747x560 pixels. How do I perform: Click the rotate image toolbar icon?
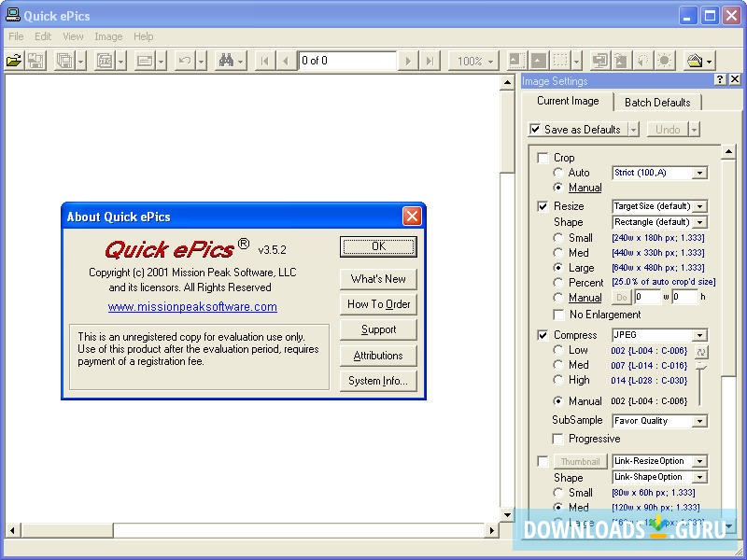pos(642,61)
